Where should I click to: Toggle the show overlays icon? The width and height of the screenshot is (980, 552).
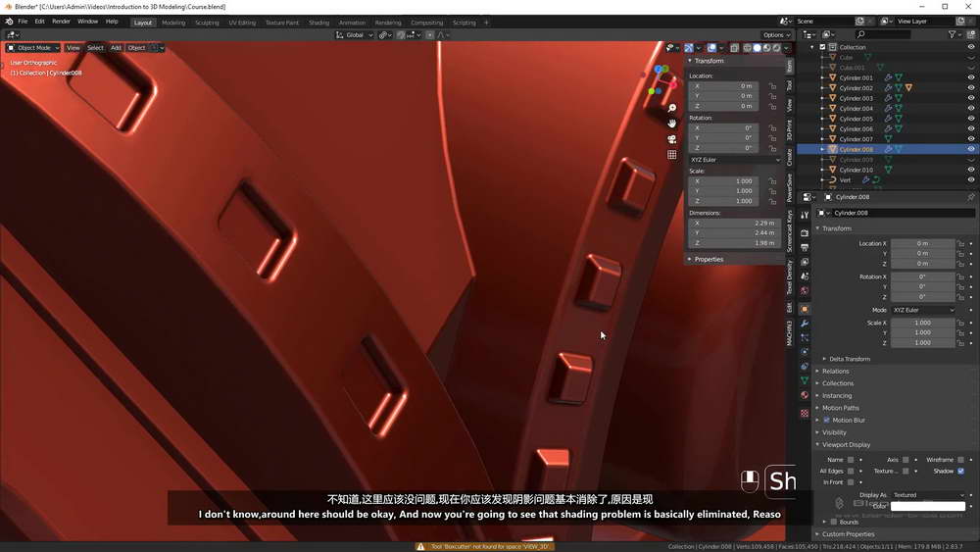pos(711,47)
